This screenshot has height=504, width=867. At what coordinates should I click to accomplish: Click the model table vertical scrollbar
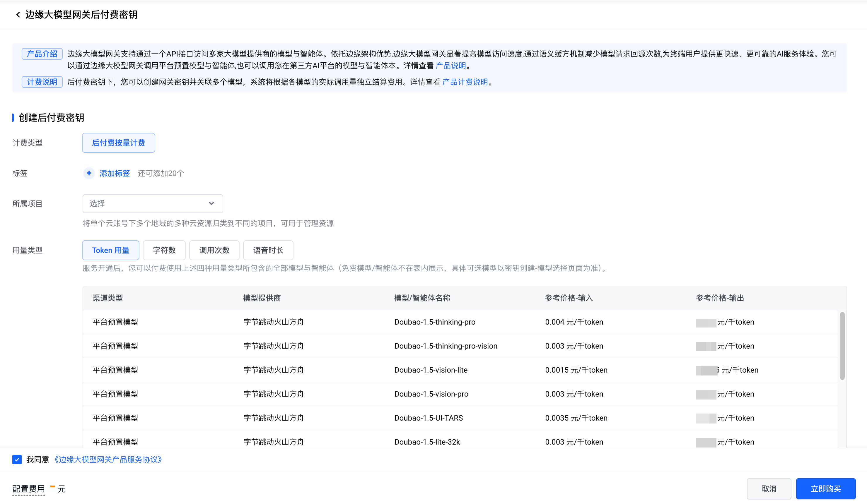tap(842, 345)
